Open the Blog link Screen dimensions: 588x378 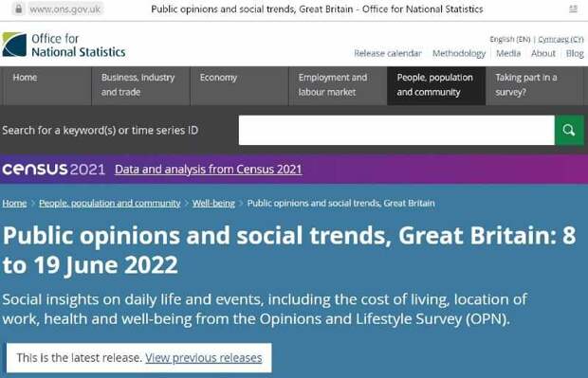(x=575, y=54)
